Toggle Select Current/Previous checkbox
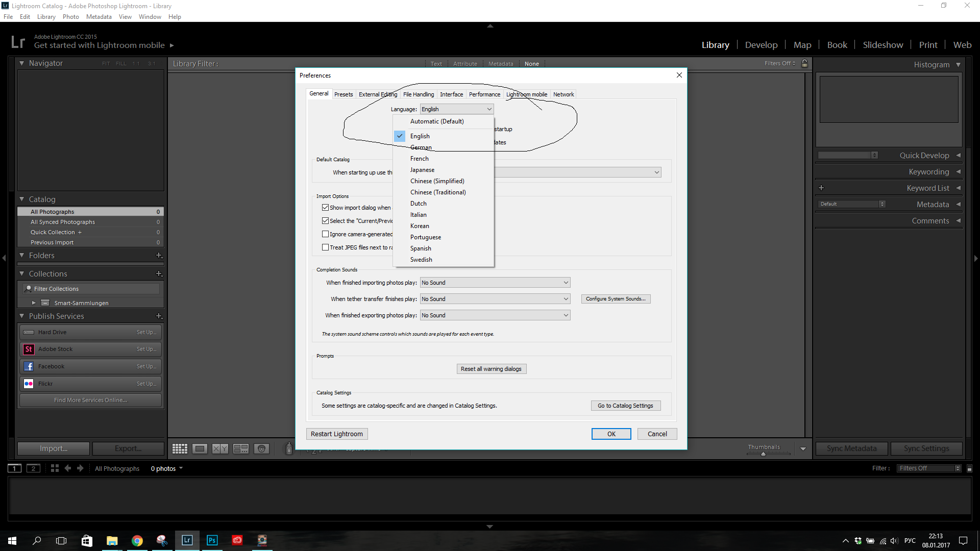 326,221
